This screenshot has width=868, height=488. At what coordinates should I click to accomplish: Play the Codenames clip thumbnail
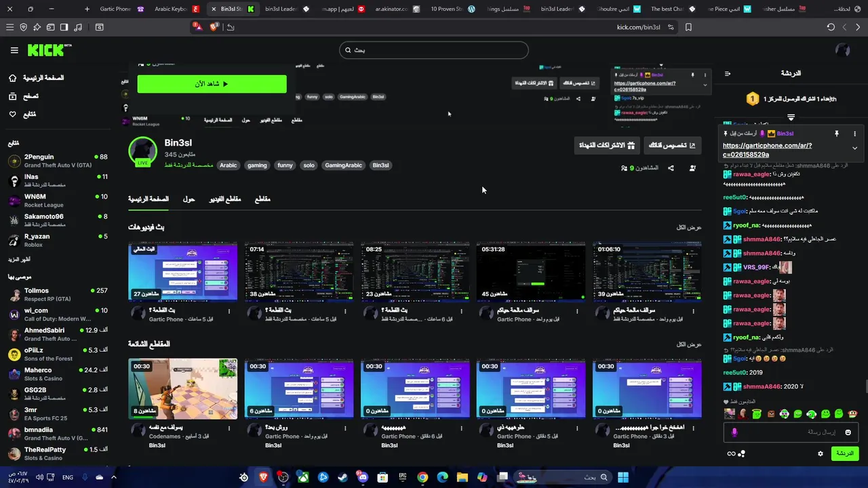(x=183, y=389)
